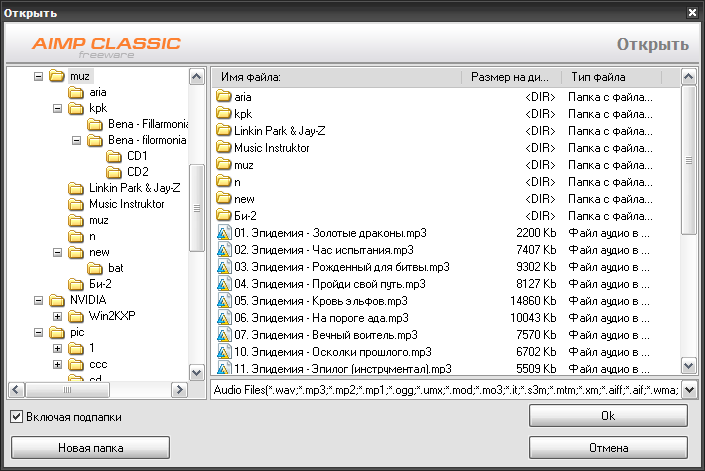Expand the ccc tree node
The width and height of the screenshot is (705, 471).
pos(58,364)
